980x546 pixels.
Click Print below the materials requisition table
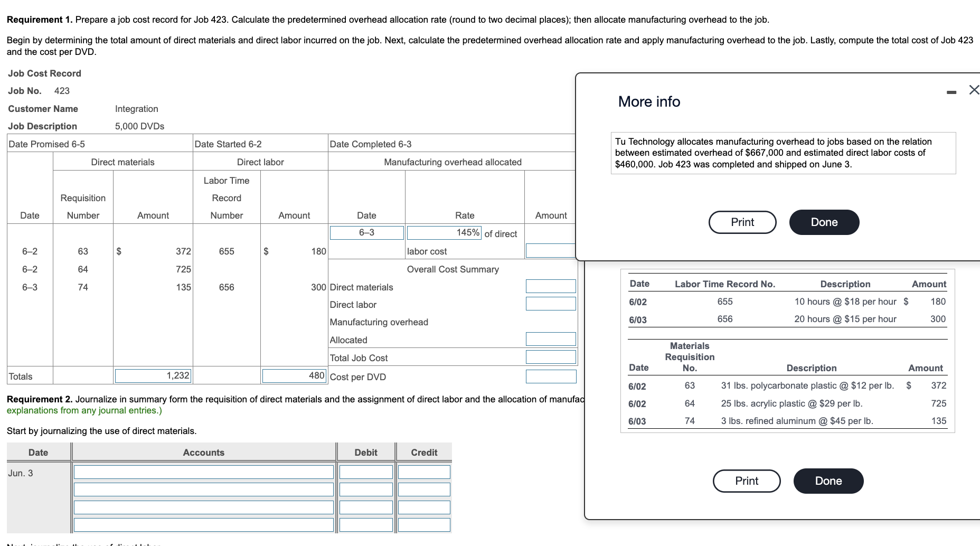(x=746, y=481)
